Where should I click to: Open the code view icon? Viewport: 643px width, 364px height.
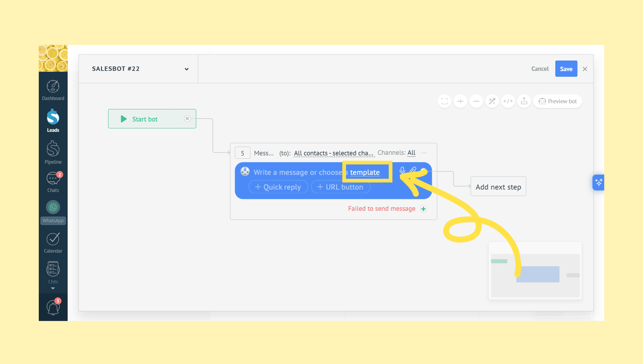[508, 101]
